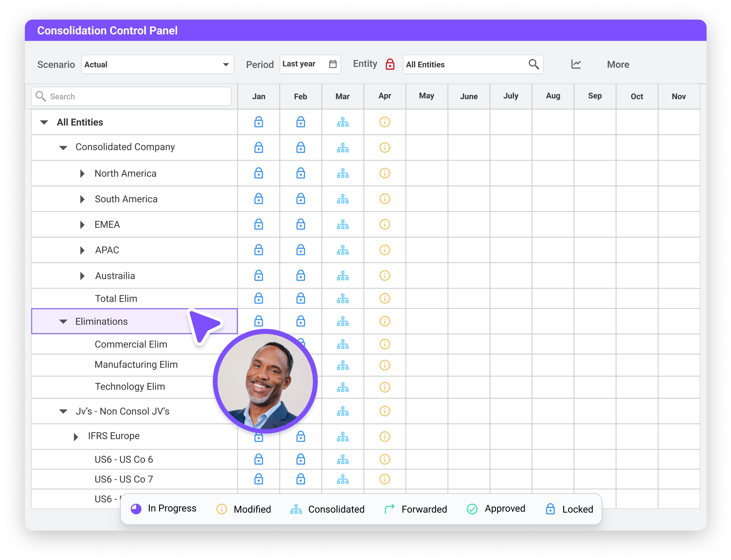
Task: Expand the IFRS Europe node
Action: (76, 437)
